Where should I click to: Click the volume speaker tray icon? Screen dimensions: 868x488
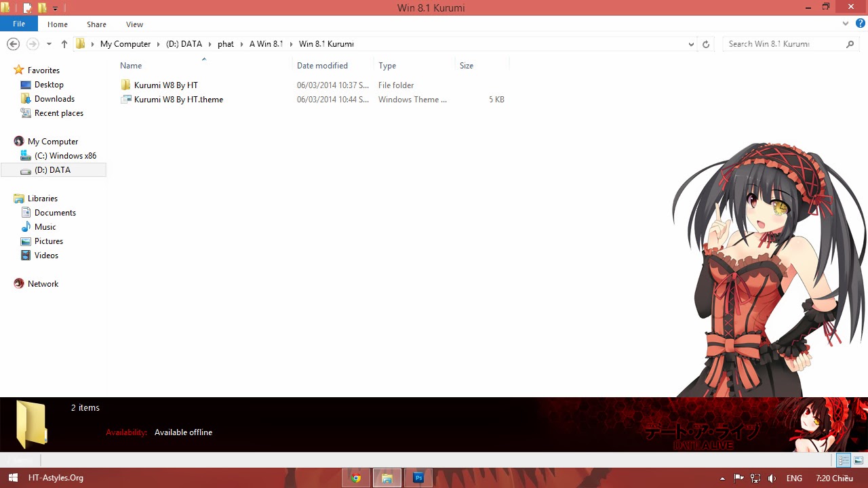tap(772, 479)
